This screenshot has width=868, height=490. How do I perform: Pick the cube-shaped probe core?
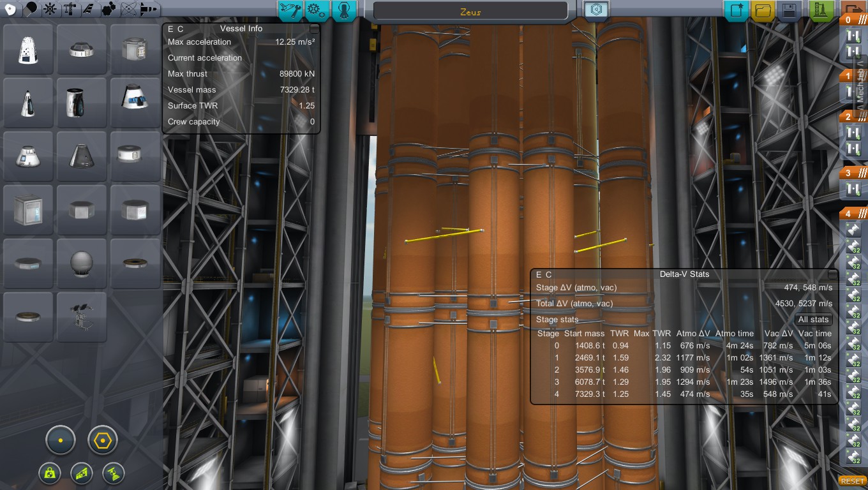[x=27, y=210]
